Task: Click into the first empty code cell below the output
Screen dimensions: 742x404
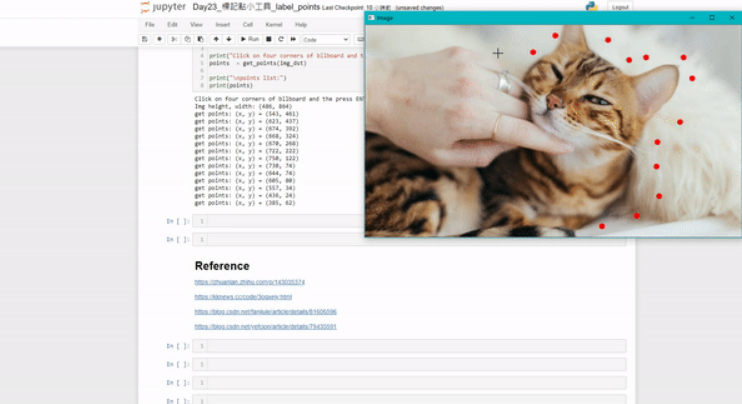Action: point(279,221)
